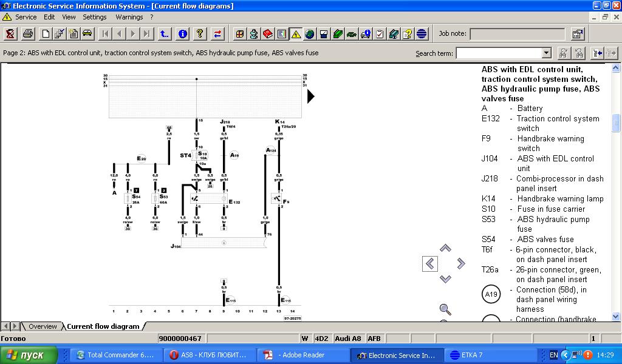This screenshot has height=364, width=622.
Task: Click the yellow warning triangle toolbar icon
Action: (296, 34)
